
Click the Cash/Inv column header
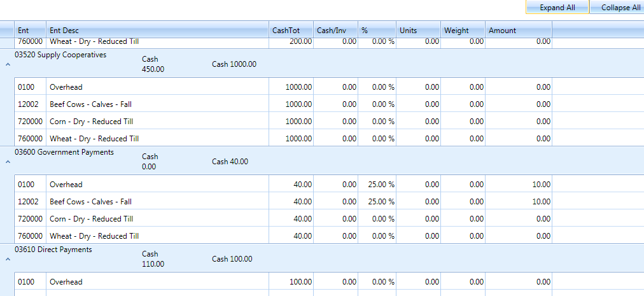tap(335, 31)
